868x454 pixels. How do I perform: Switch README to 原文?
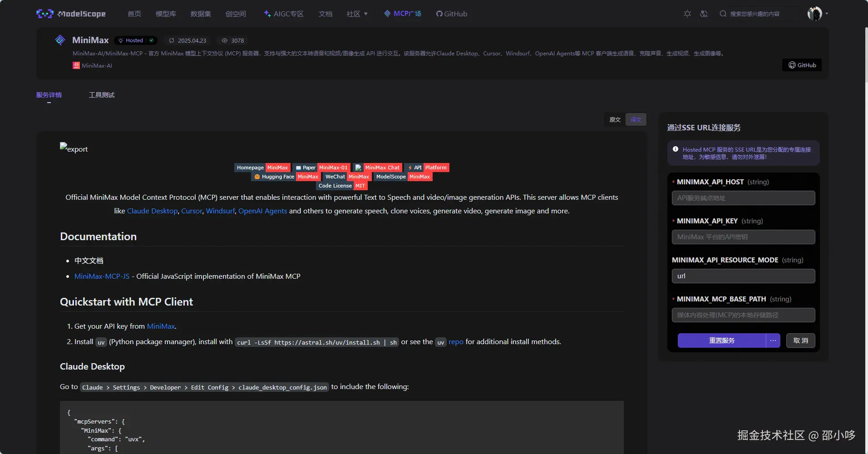(615, 119)
